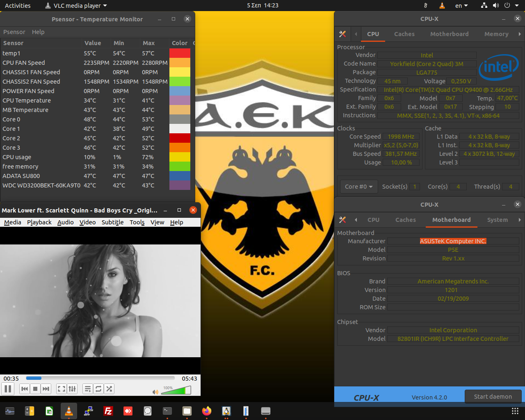Select the MB Temperature sensor row
This screenshot has width=525, height=420.
pyautogui.click(x=97, y=110)
